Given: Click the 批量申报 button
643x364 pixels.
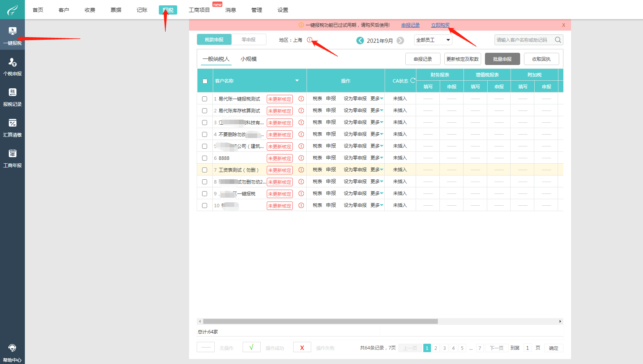Looking at the screenshot, I should (x=502, y=59).
